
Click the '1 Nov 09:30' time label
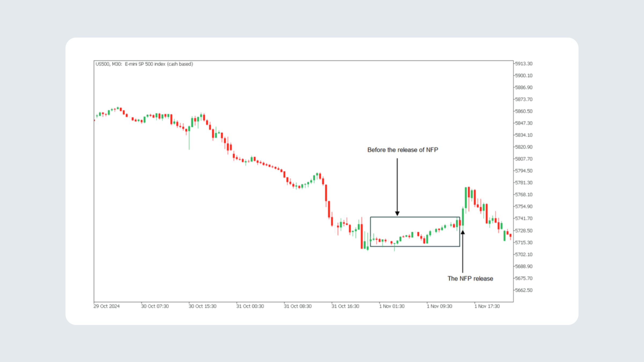[x=440, y=306]
